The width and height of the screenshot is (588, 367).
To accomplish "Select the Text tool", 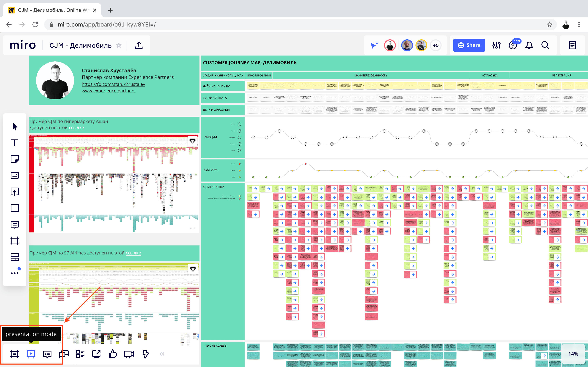I will [14, 143].
